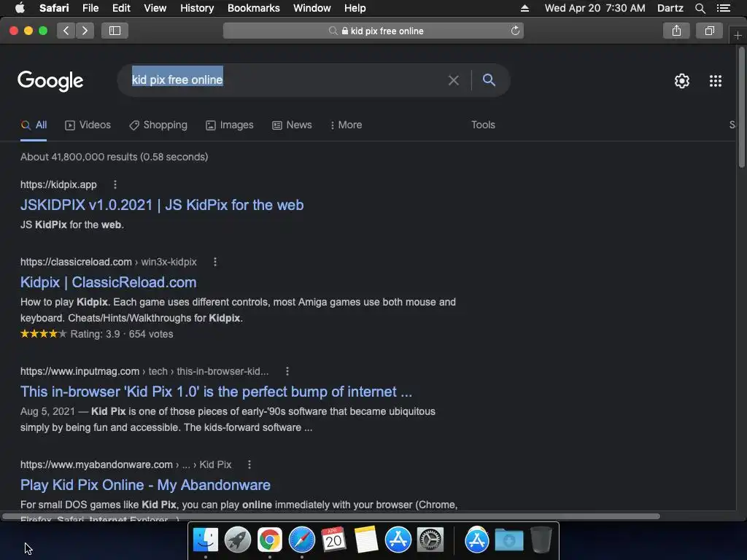The height and width of the screenshot is (560, 747).
Task: Open the Dartz user menu
Action: (670, 8)
